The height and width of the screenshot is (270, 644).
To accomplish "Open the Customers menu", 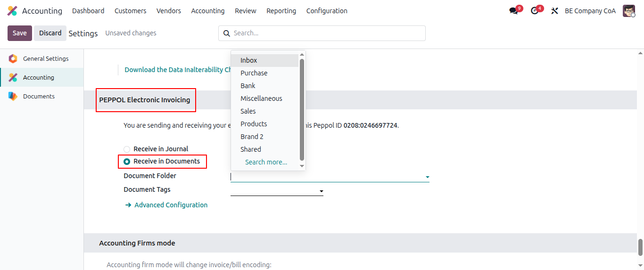I will 130,11.
